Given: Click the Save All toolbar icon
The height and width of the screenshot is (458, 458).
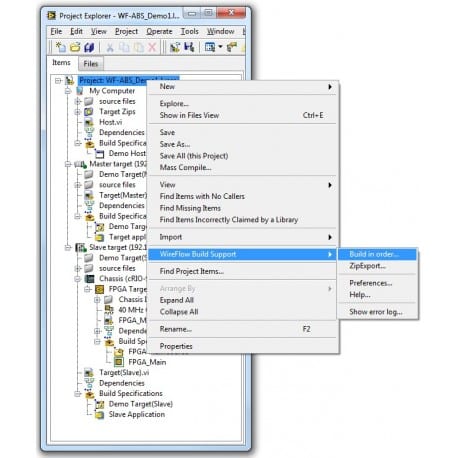Looking at the screenshot, I should pos(89,47).
